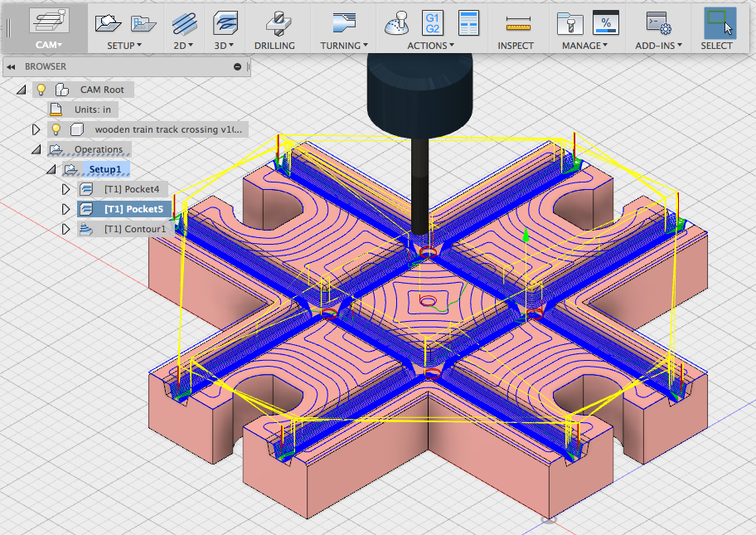The height and width of the screenshot is (535, 756).
Task: Launch the Simulate action icon
Action: (x=397, y=23)
